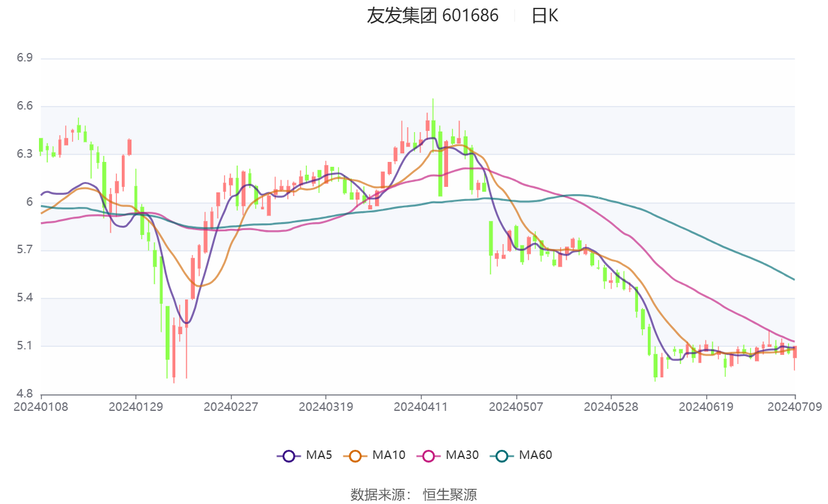Click the 20240411 date axis label
Screen dimensions: 828x504
421,406
